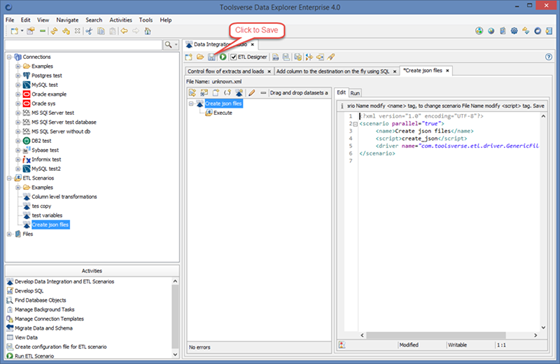Click the green minus icon in main toolbar
560x364 pixels.
(42, 31)
